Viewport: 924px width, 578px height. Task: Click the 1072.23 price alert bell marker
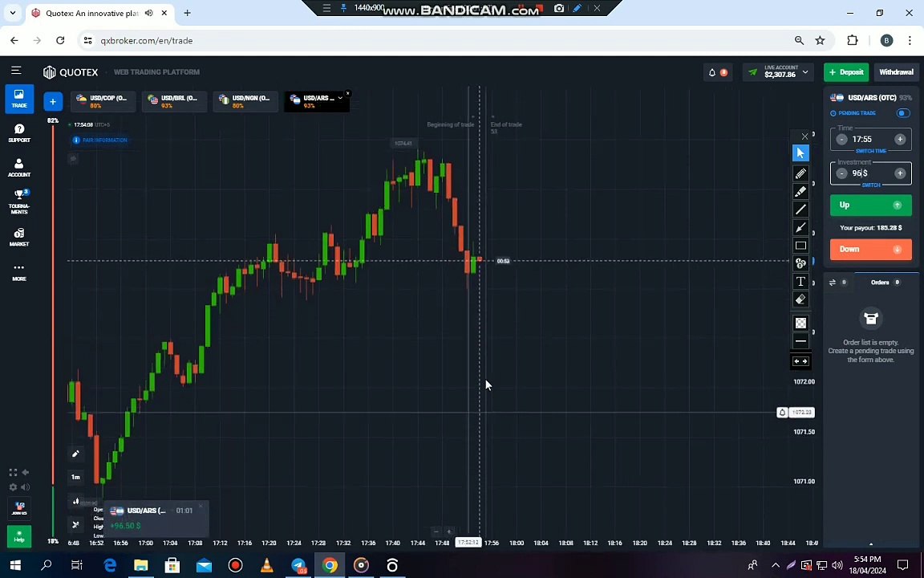tap(782, 413)
